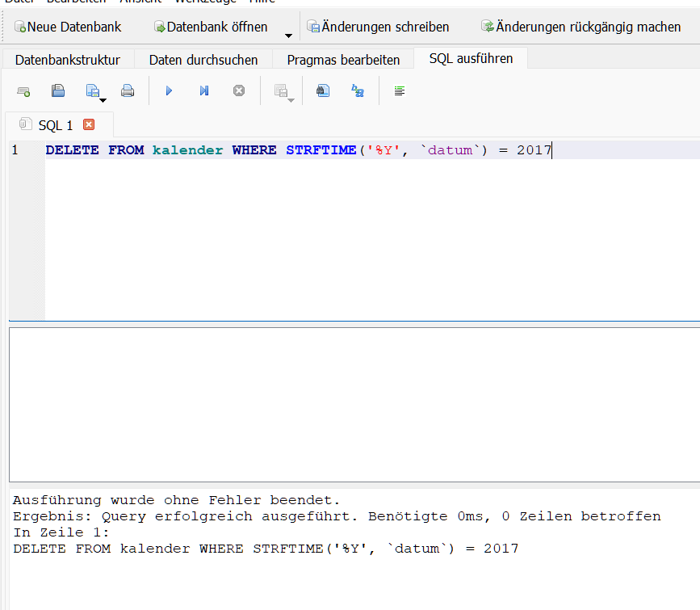
Task: Open a new SQL tab
Action: click(23, 91)
